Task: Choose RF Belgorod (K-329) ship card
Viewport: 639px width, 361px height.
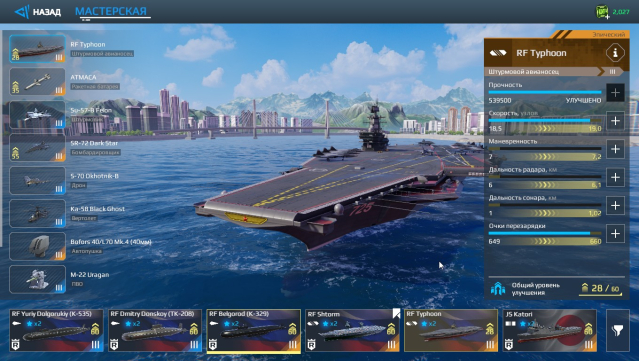Action: [x=254, y=330]
